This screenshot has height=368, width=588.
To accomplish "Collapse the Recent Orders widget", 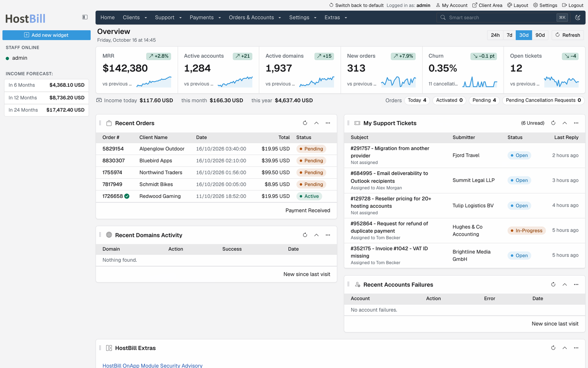I will click(x=316, y=123).
